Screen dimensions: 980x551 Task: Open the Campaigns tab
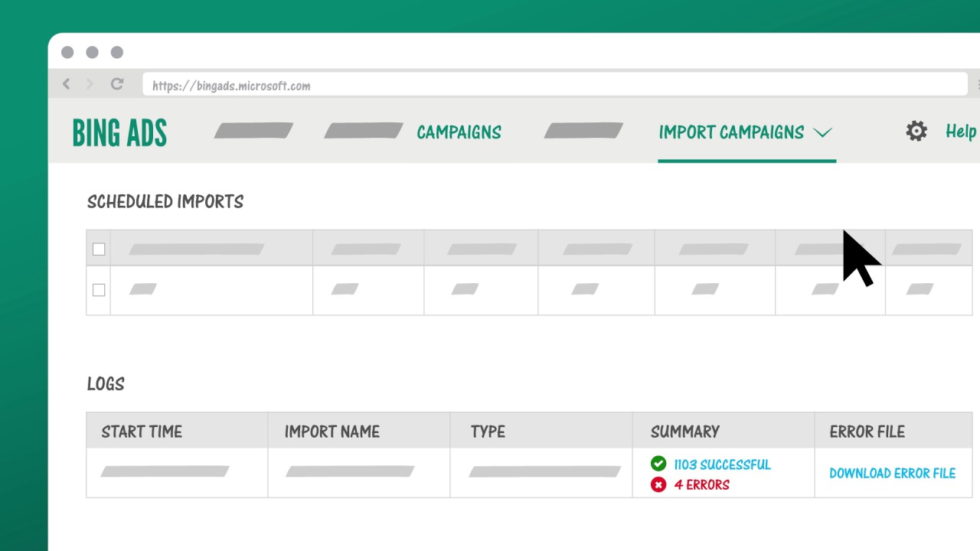point(459,132)
